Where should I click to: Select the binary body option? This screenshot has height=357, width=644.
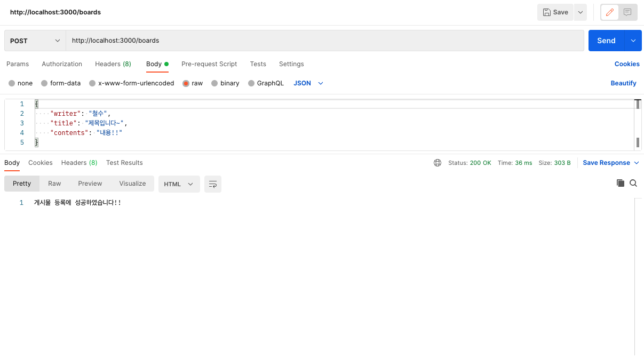pyautogui.click(x=225, y=83)
